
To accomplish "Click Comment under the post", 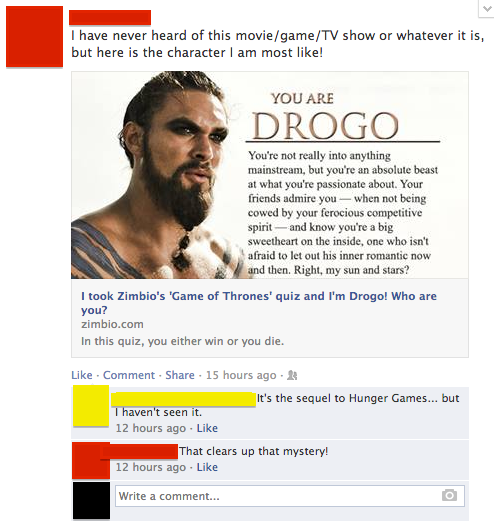I will [129, 375].
